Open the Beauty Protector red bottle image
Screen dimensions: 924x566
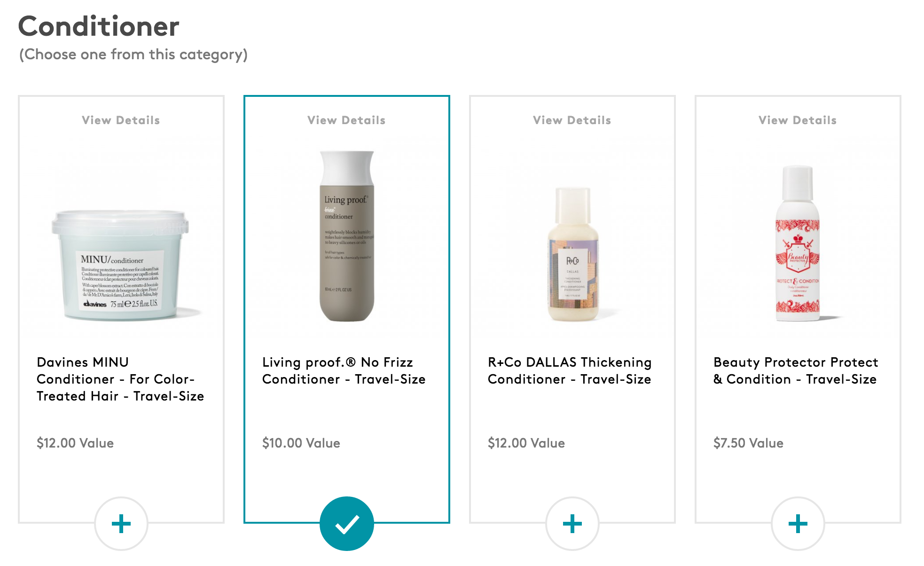coord(798,243)
